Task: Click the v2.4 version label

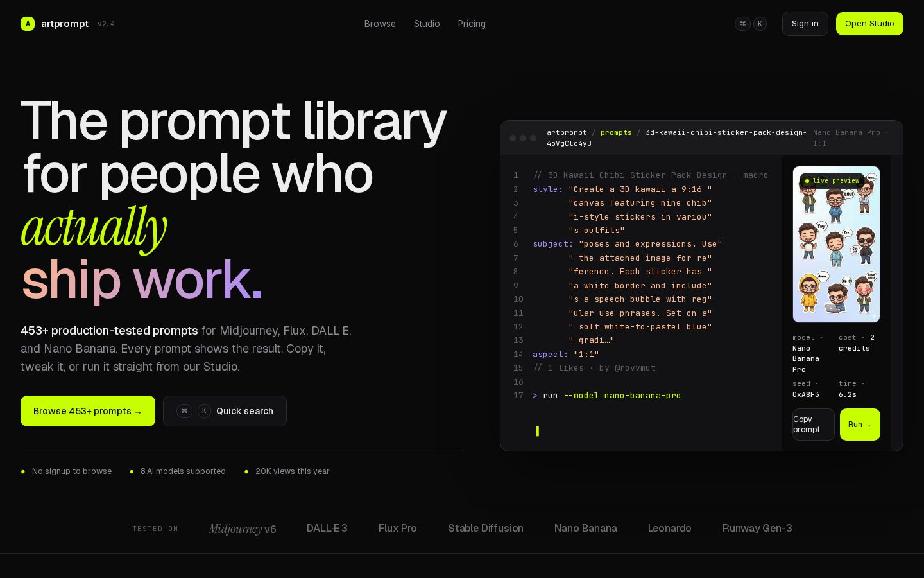Action: [x=107, y=24]
